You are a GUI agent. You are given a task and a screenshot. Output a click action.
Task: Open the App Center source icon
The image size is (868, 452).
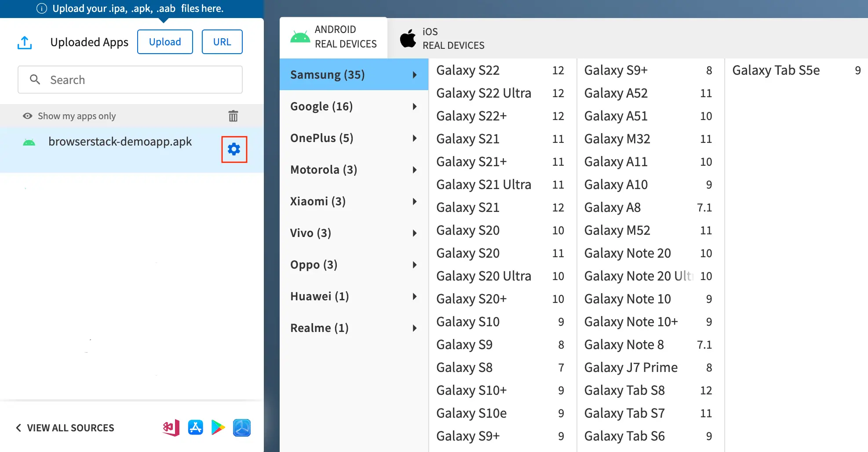point(171,427)
